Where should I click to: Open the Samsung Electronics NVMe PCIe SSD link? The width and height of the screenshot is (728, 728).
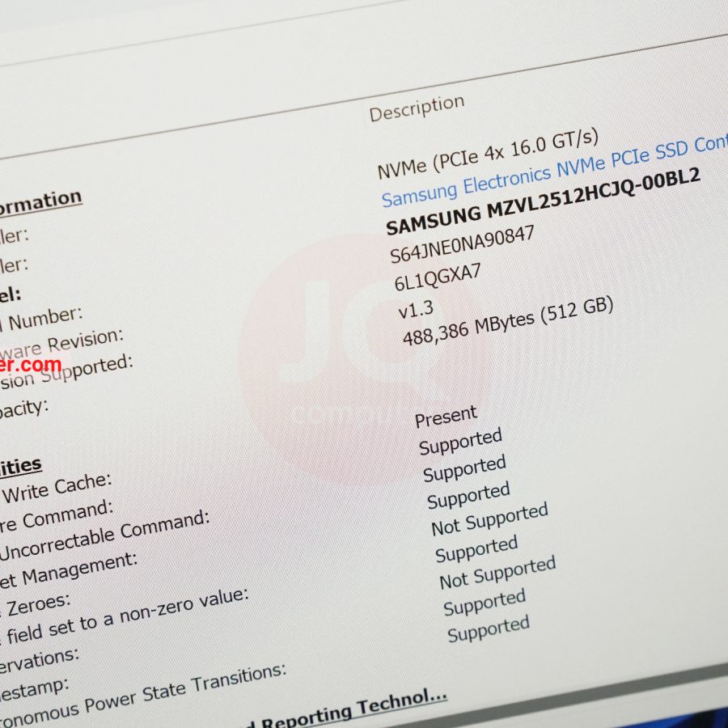[x=555, y=171]
